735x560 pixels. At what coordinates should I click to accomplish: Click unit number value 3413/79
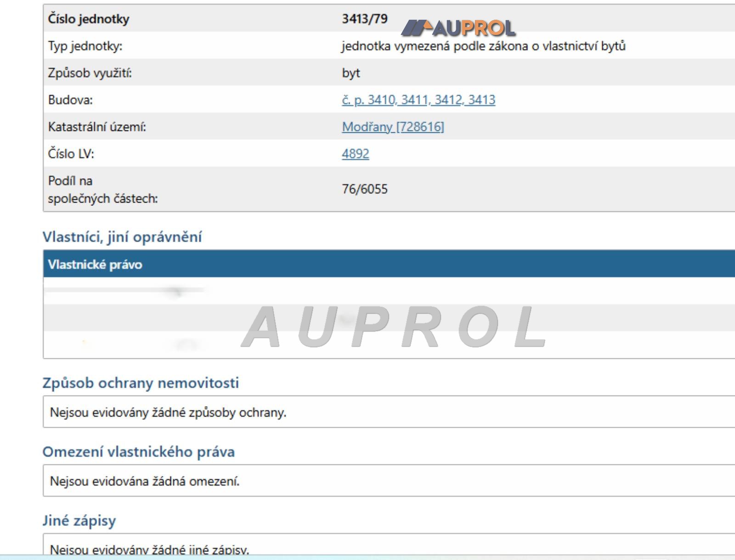[x=364, y=19]
